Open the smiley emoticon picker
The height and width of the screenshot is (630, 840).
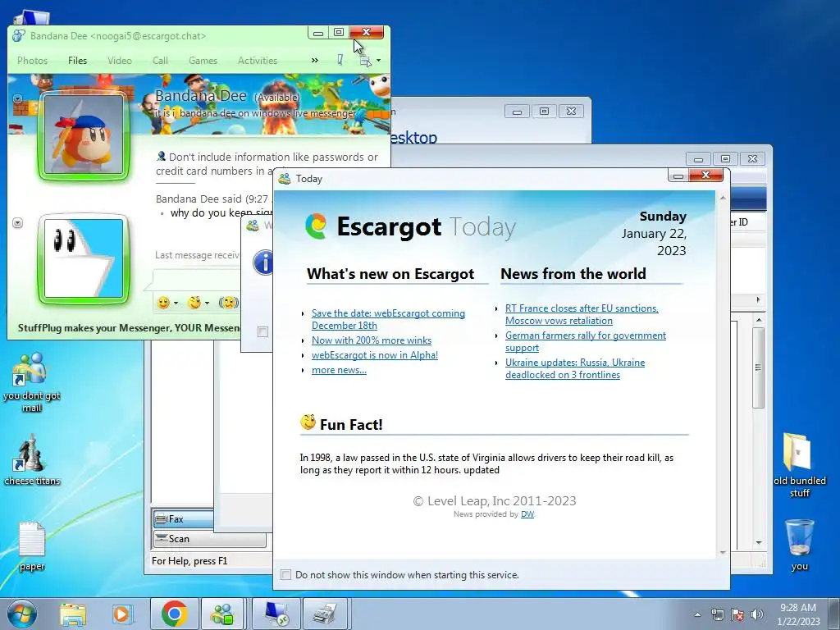click(163, 303)
